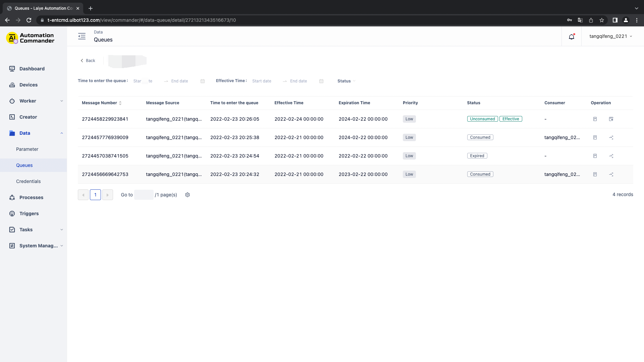Open pagination settings gear icon
644x362 pixels.
187,195
